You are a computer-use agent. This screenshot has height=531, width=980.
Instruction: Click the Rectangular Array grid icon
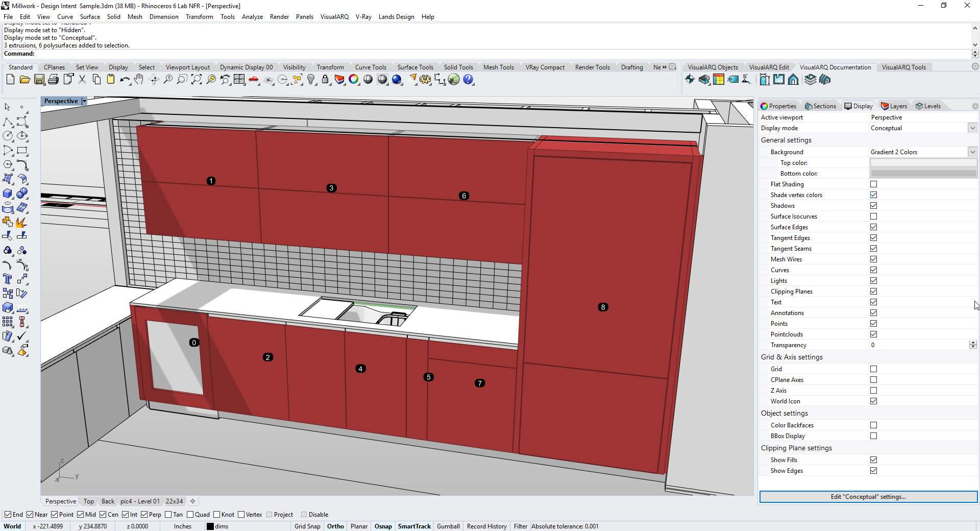click(8, 322)
